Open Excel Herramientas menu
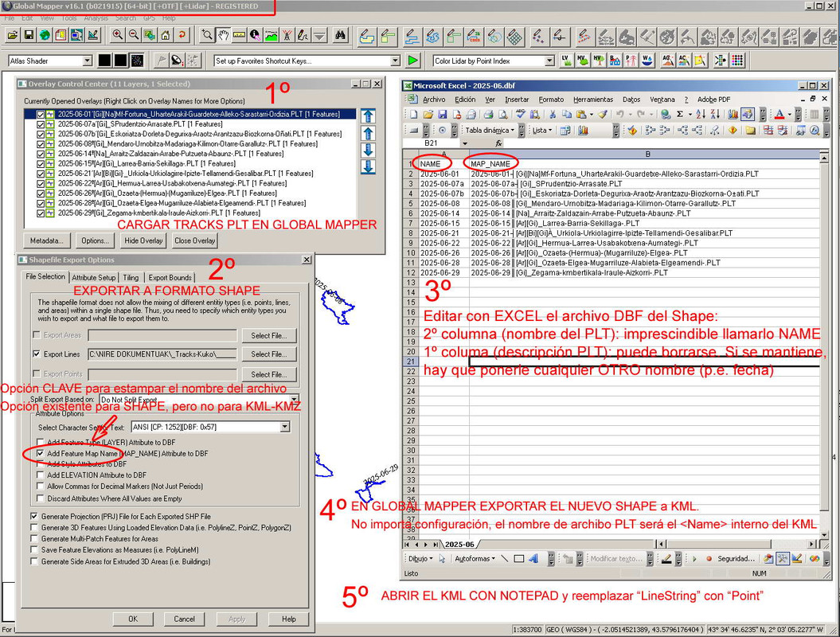840x637 pixels. click(x=593, y=99)
